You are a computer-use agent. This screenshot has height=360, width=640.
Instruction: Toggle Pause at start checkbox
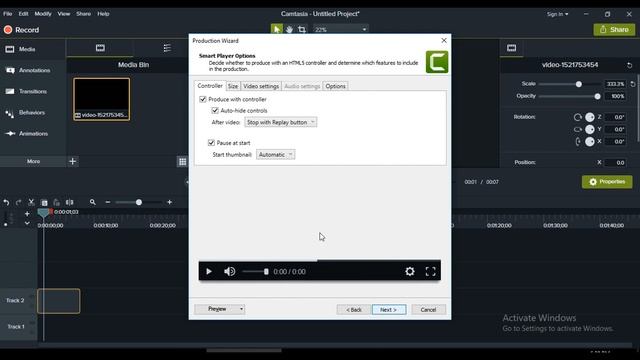point(211,142)
